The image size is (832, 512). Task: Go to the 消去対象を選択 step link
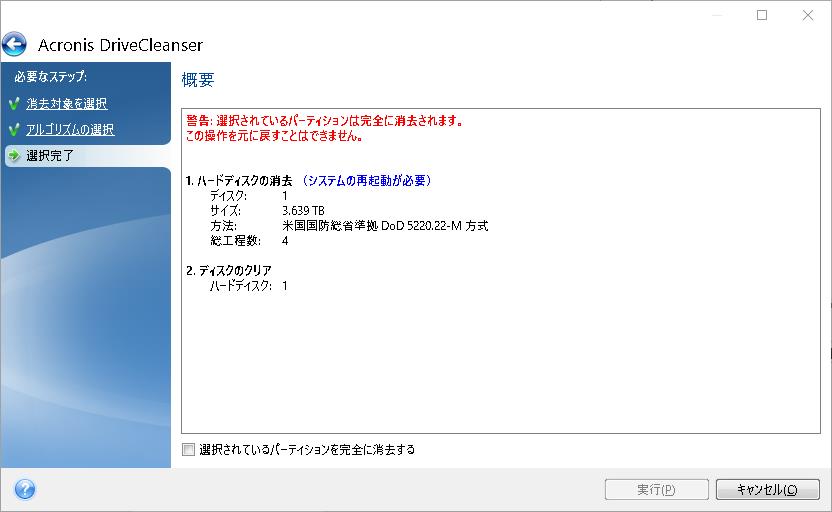coord(67,103)
